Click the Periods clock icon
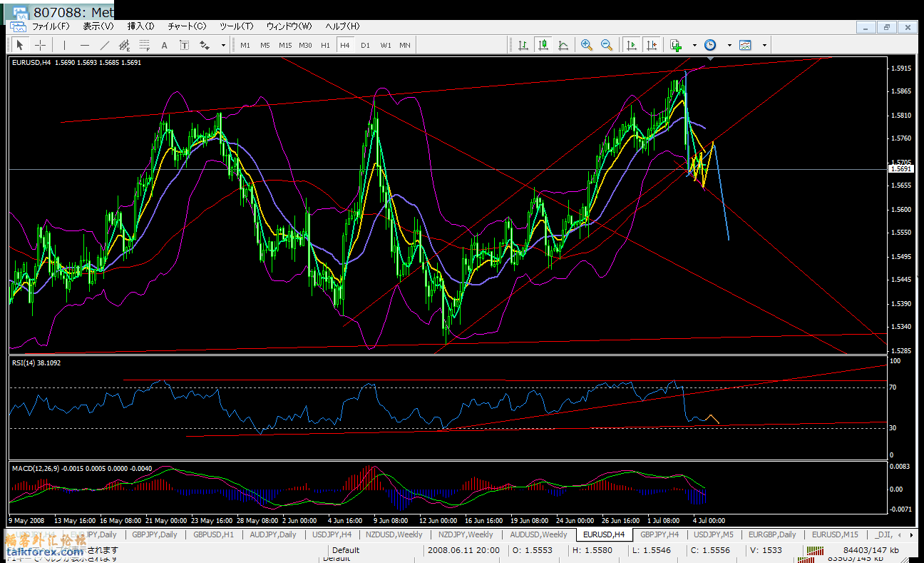Image resolution: width=924 pixels, height=563 pixels. click(x=711, y=45)
